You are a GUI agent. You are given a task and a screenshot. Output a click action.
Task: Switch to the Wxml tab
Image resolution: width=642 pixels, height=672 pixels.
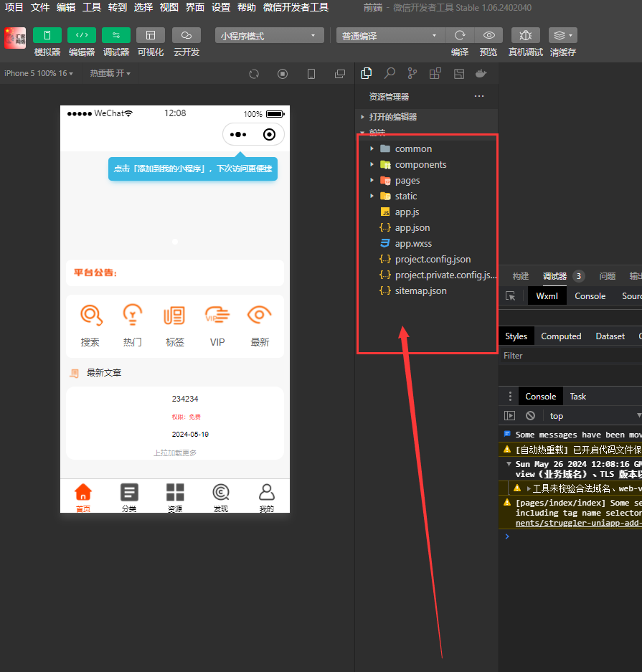coord(547,296)
